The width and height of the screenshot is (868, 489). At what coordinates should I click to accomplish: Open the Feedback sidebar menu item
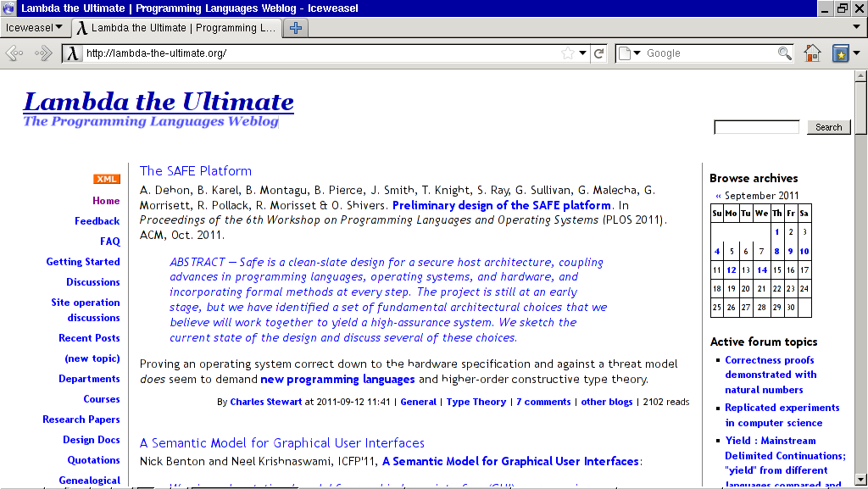click(97, 221)
